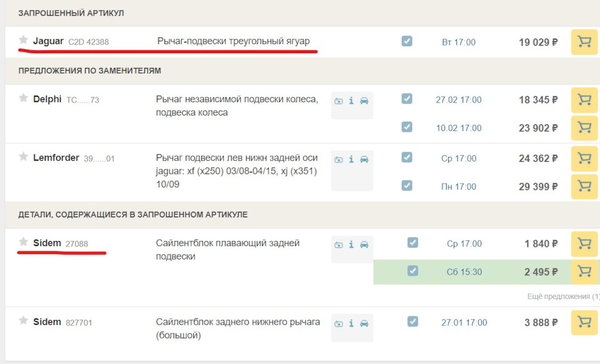The image size is (600, 364).
Task: Mark Jaguar C2D 42388 as favorite star
Action: 23,40
